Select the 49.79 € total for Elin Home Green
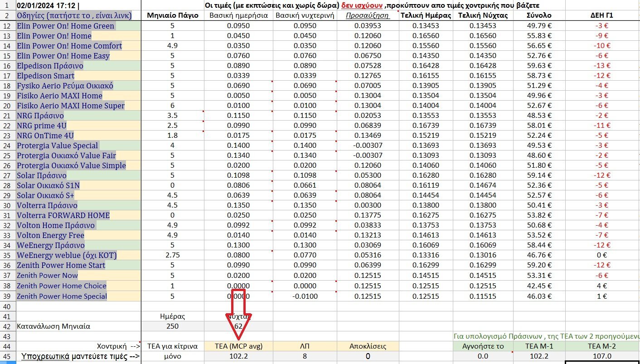 [539, 26]
